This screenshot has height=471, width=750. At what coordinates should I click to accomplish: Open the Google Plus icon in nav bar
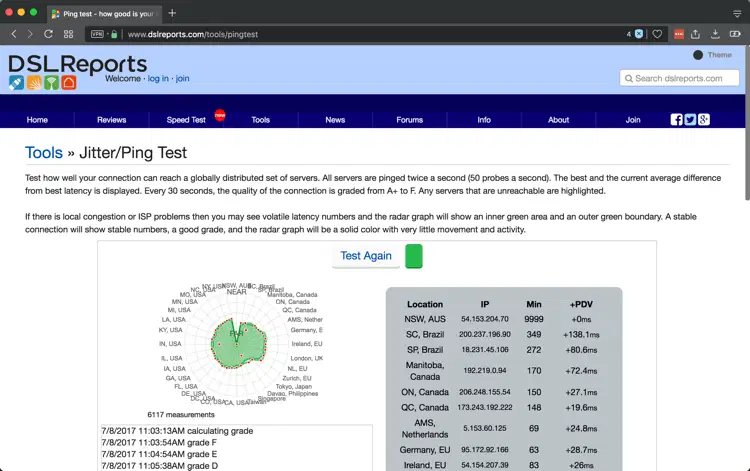pos(704,120)
